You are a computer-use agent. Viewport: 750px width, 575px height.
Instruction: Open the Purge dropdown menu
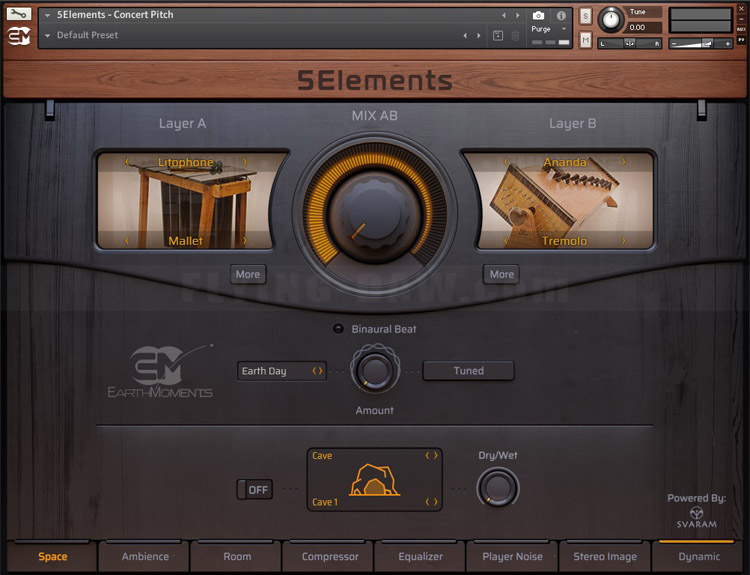pyautogui.click(x=564, y=29)
